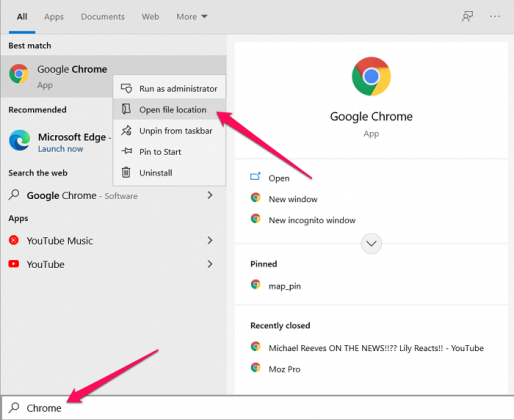
Task: Click the Google Chrome title in preview pane
Action: [x=371, y=117]
